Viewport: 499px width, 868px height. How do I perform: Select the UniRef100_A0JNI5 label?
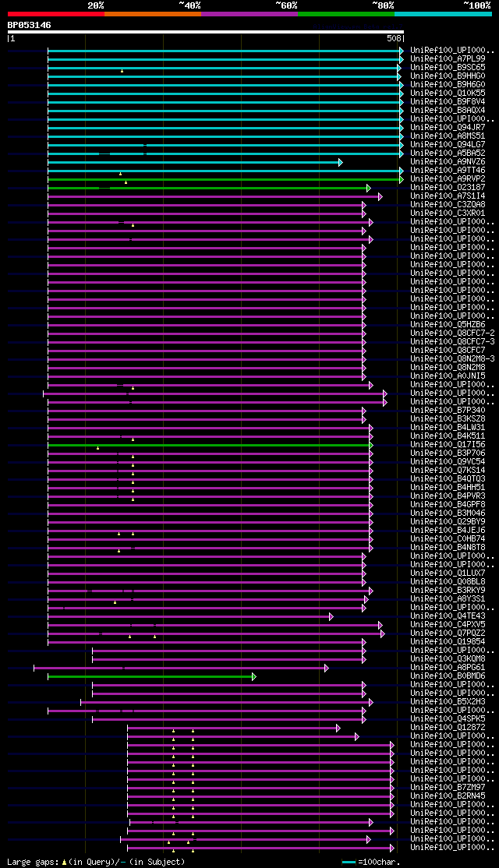click(x=448, y=376)
